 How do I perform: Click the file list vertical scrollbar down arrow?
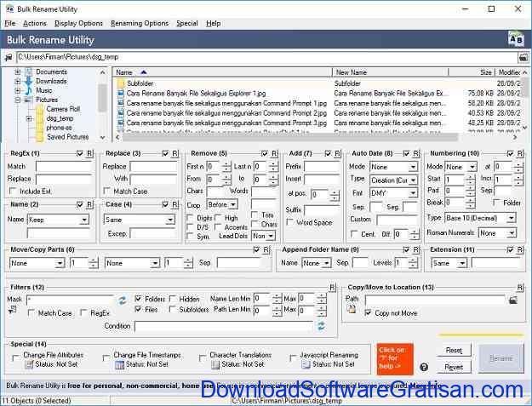point(525,128)
